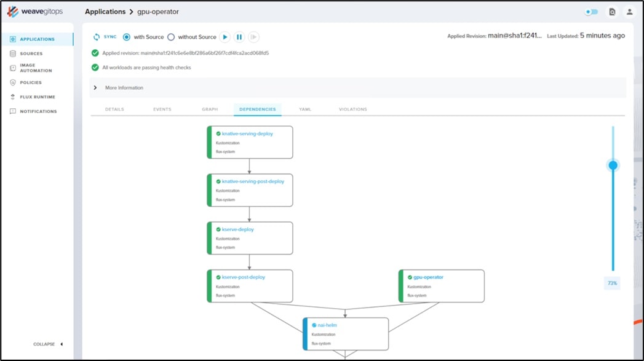Open the knative-serving-deploy link
644x361 pixels.
(247, 133)
